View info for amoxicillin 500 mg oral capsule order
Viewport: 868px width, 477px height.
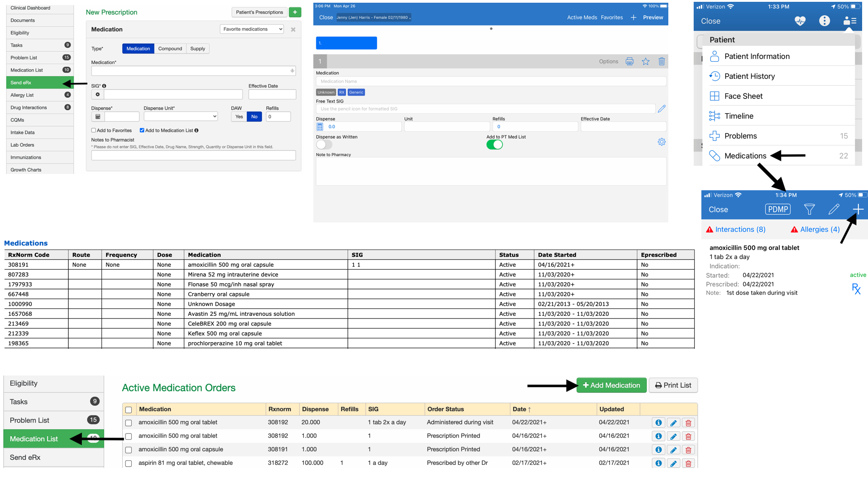pos(658,450)
